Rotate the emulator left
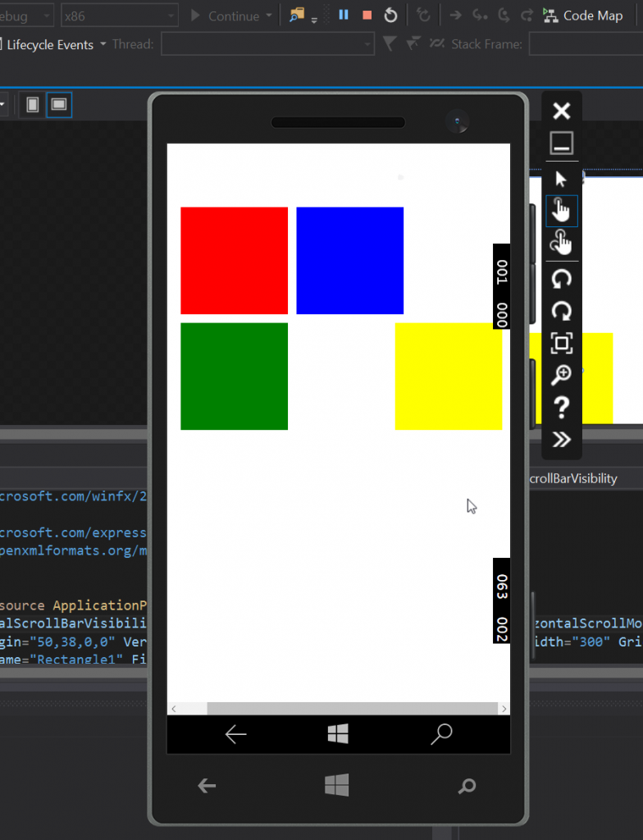The height and width of the screenshot is (840, 643). pyautogui.click(x=562, y=279)
